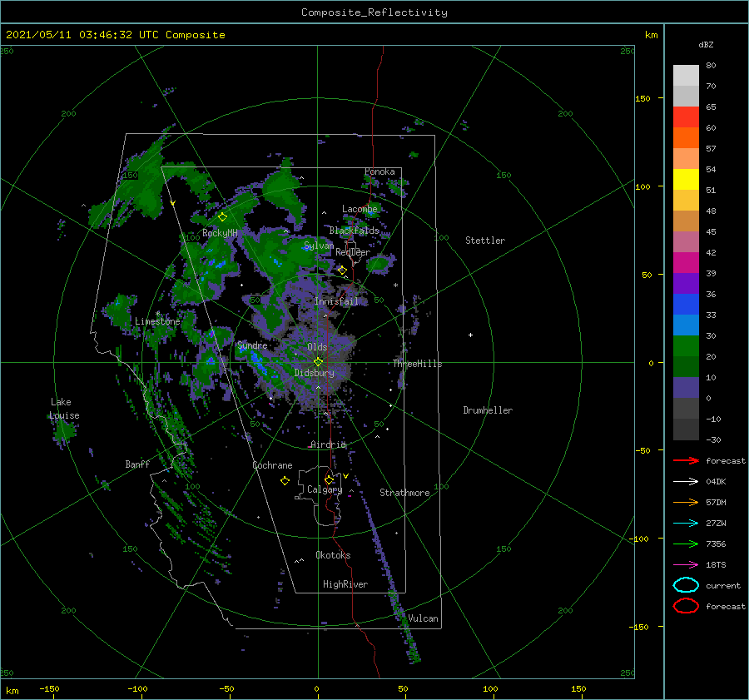
Task: Click the white 04DK arrow in legend
Action: click(686, 482)
